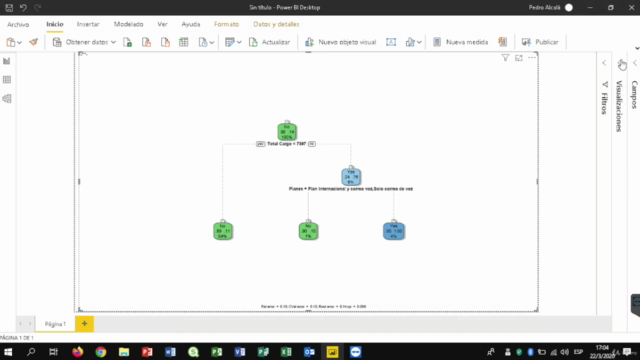
Task: Expand the Filtros pane
Action: coord(604,63)
